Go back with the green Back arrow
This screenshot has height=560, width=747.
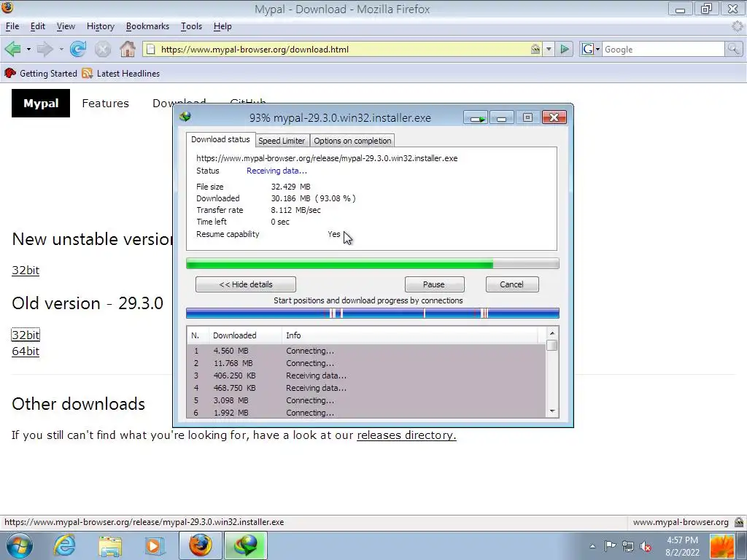point(13,49)
